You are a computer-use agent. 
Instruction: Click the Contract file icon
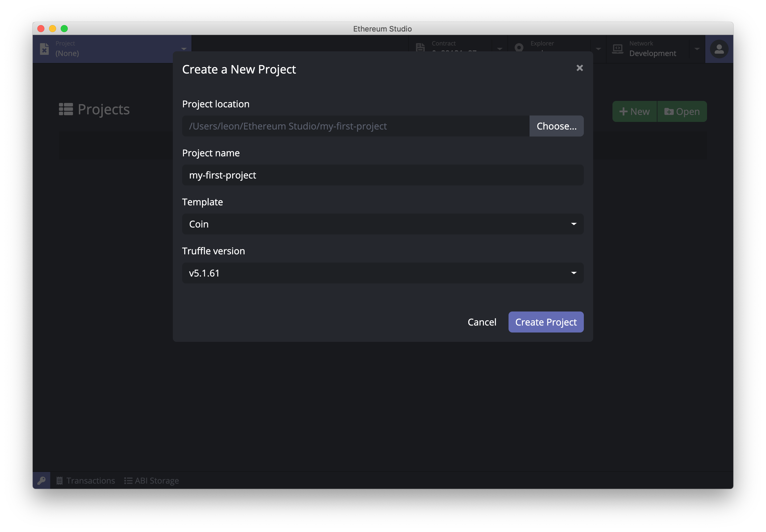point(420,47)
